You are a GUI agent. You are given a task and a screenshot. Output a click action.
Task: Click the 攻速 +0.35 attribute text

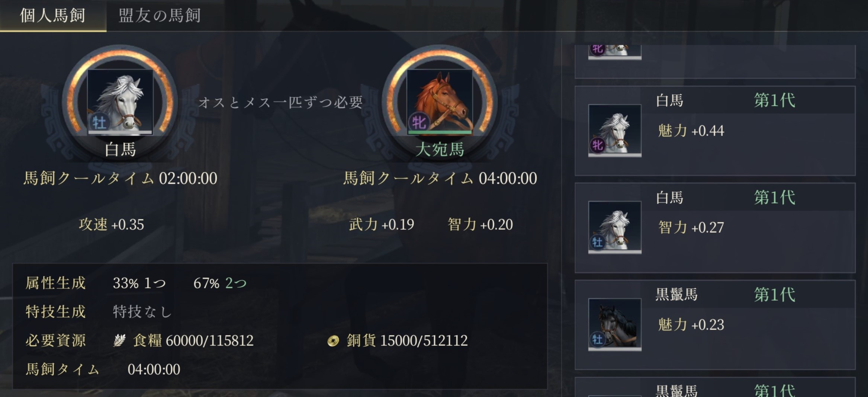pos(111,224)
